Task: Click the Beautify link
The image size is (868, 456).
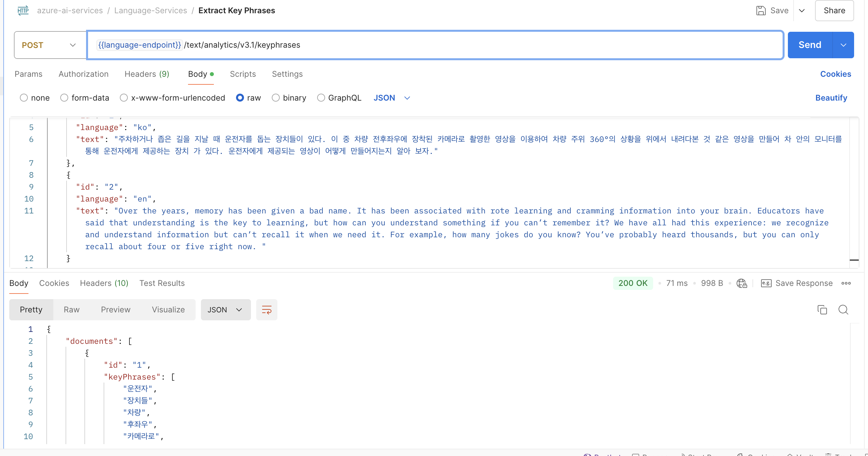Action: tap(831, 98)
